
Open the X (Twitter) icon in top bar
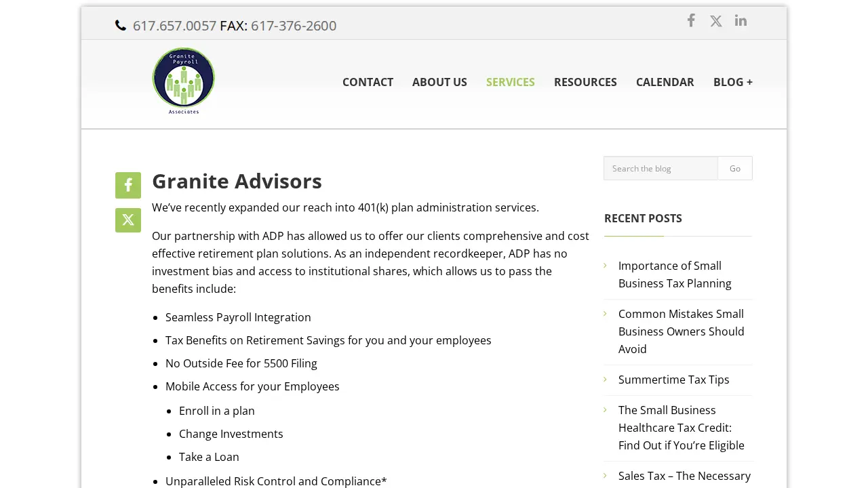point(716,21)
